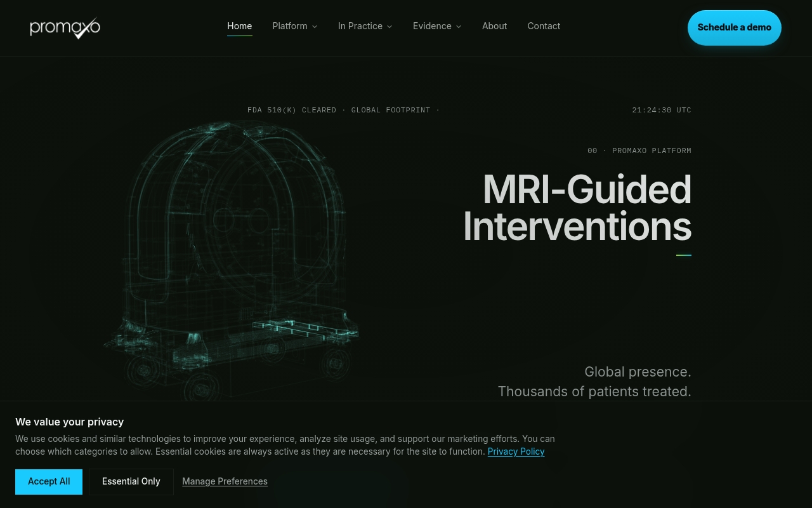Click the MRI-Guided Interventions heading
This screenshot has height=508, width=812.
coord(577,208)
